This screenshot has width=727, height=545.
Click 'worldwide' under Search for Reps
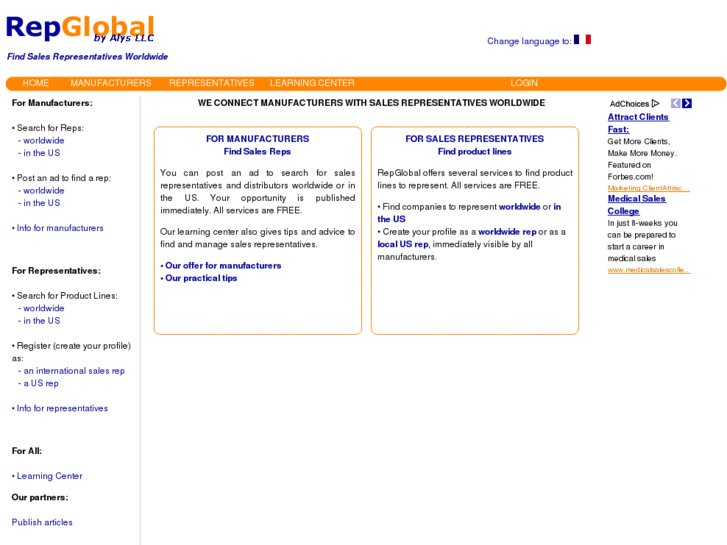[44, 141]
